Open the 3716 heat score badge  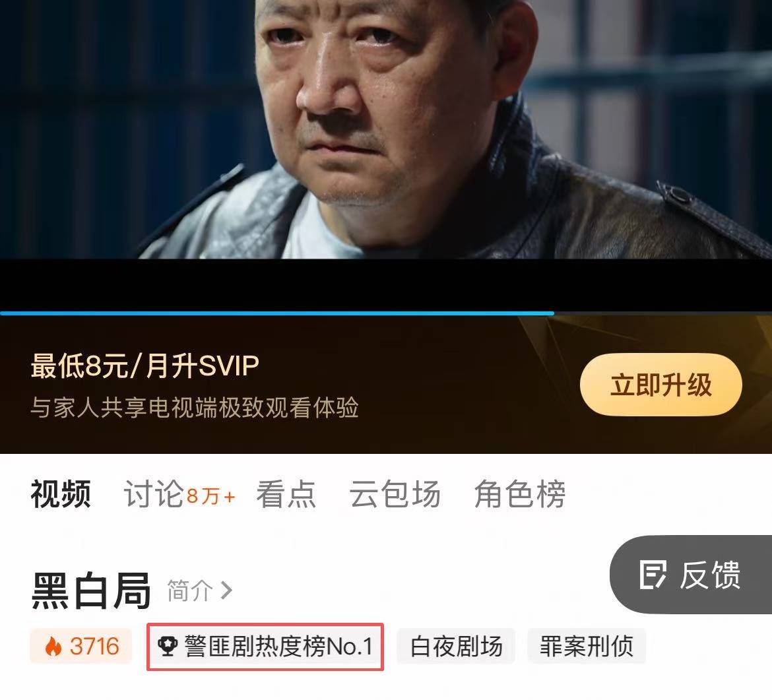click(80, 646)
